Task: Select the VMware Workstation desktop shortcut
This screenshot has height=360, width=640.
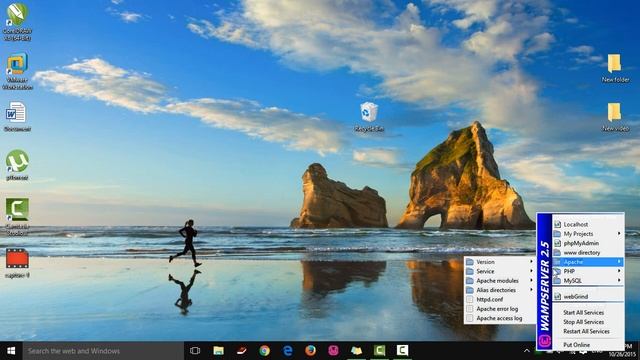Action: click(x=17, y=71)
